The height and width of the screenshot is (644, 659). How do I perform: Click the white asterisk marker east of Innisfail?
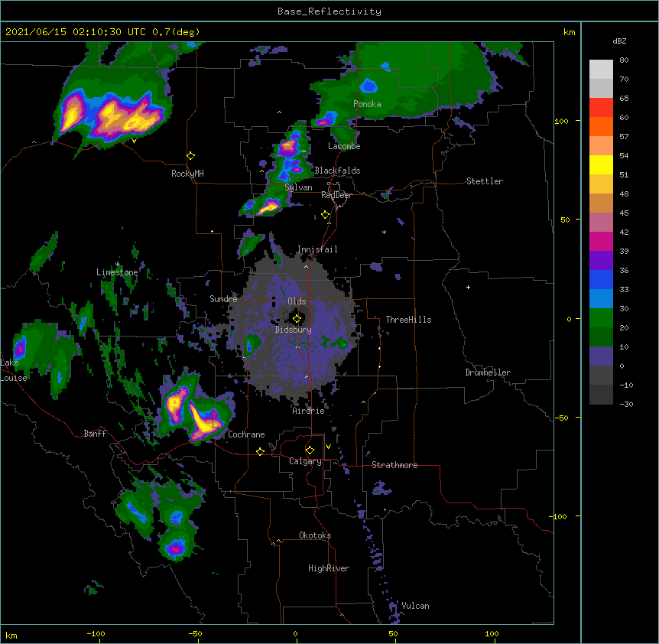coord(384,232)
